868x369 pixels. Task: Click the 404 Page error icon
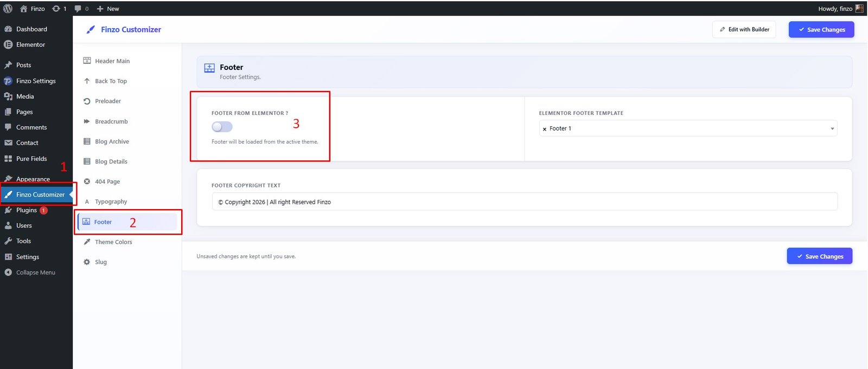(x=87, y=182)
